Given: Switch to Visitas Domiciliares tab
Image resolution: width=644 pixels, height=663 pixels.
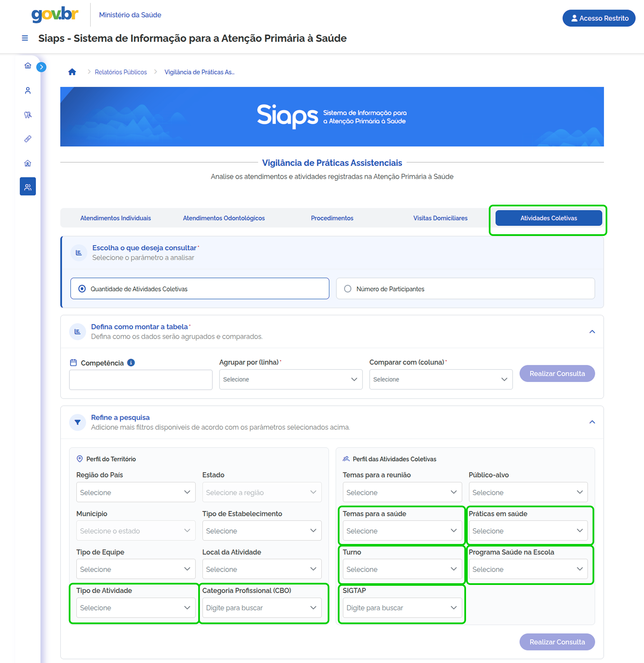Looking at the screenshot, I should point(440,218).
